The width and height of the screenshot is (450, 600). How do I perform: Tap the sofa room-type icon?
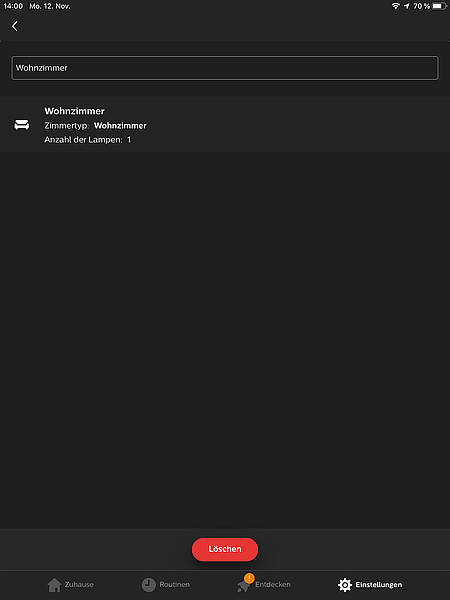(22, 125)
